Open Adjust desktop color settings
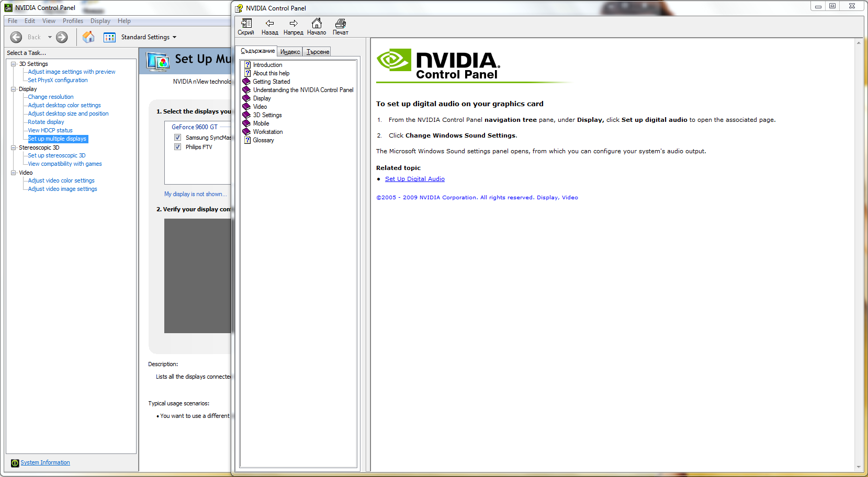The width and height of the screenshot is (868, 477). [x=64, y=105]
